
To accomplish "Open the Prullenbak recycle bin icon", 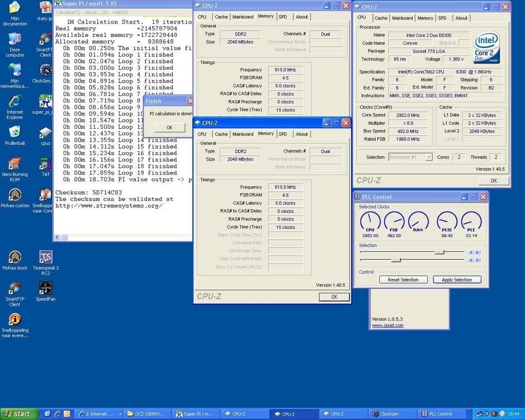I will tap(15, 136).
